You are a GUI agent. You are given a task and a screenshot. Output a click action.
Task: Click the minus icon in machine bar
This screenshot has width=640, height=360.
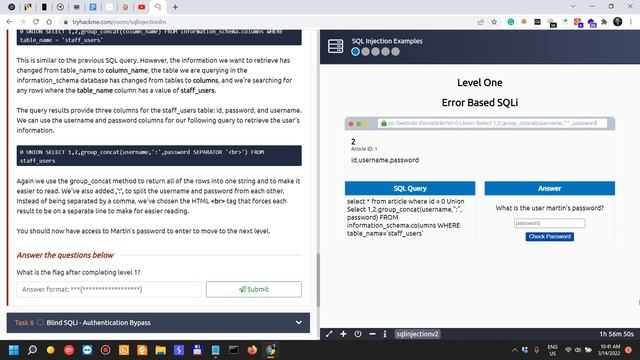click(x=372, y=334)
